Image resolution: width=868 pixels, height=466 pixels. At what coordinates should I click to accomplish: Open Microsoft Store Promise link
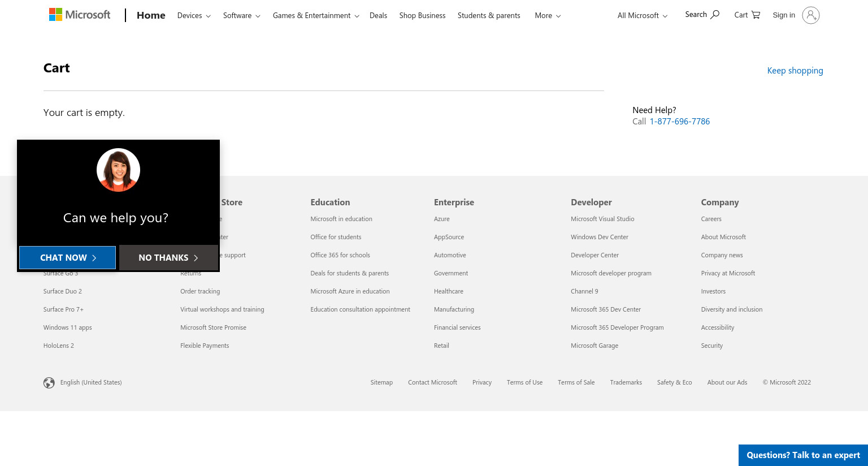pos(213,327)
